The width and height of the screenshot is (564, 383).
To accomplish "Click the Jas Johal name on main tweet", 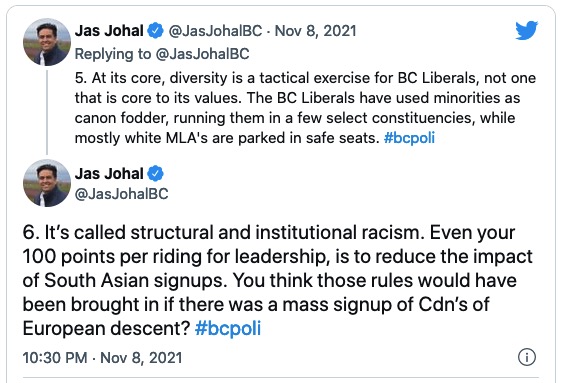I will click(x=109, y=174).
